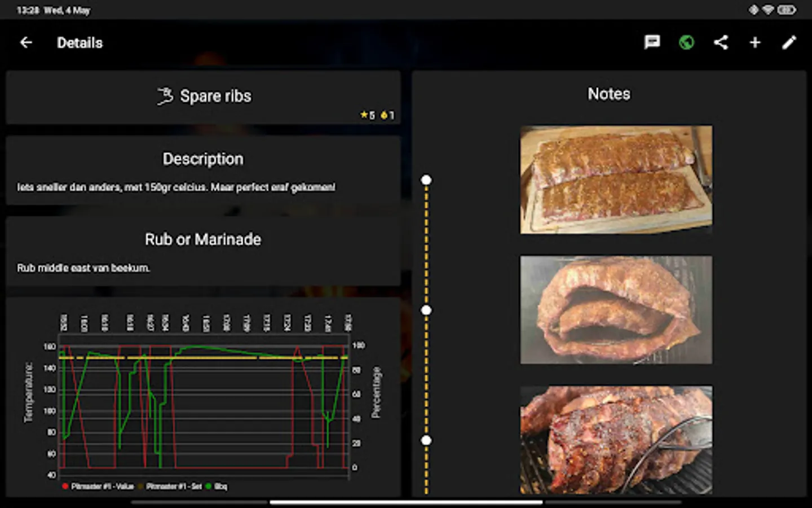
Task: Tap the Spare ribs title
Action: [x=215, y=96]
